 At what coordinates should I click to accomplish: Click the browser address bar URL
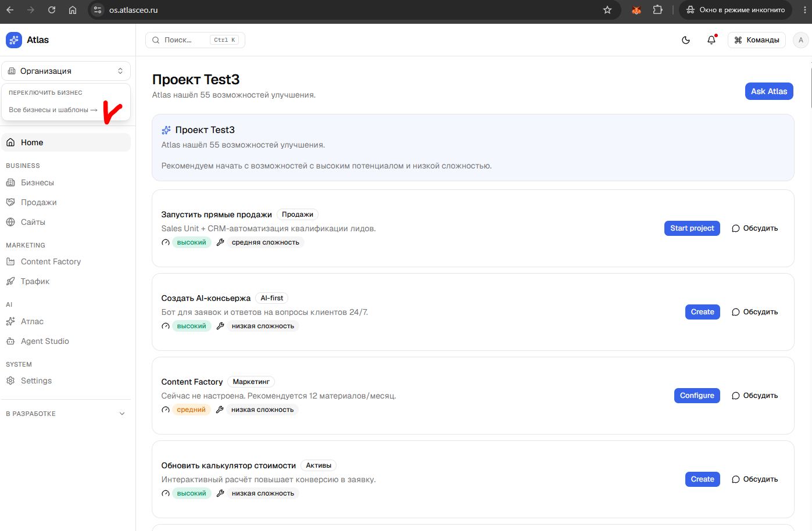coord(133,10)
